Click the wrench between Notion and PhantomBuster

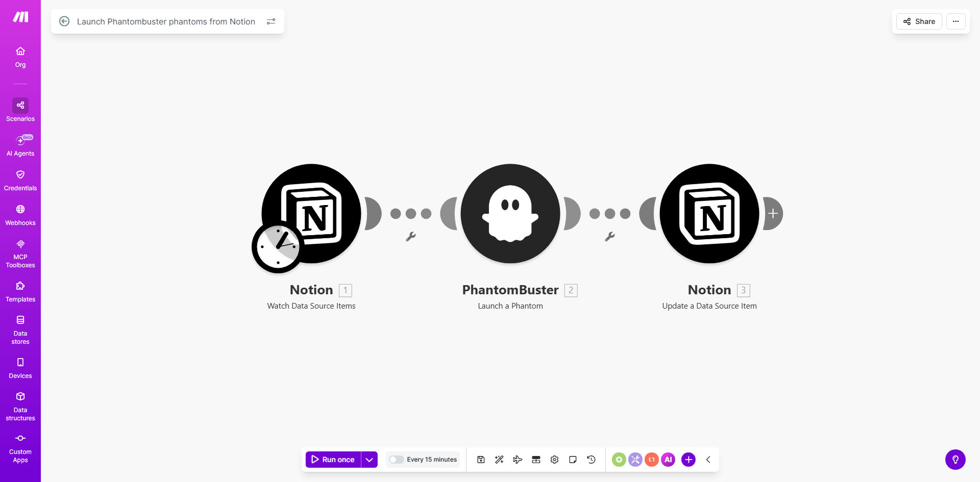(411, 236)
